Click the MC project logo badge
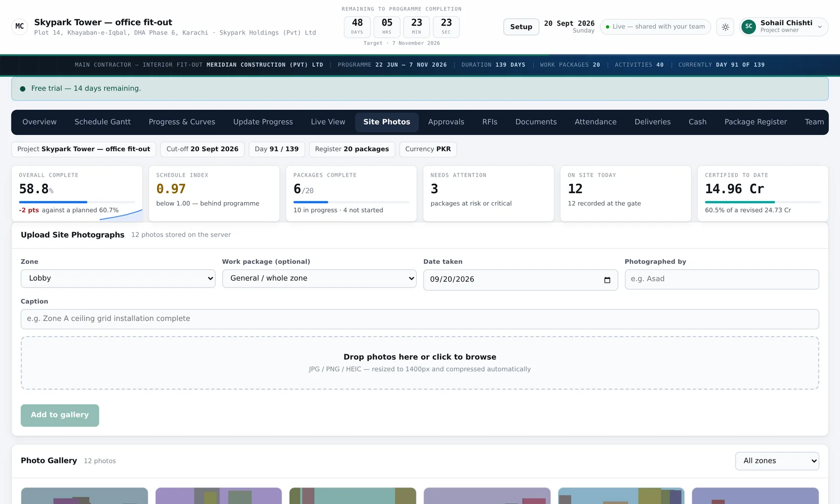The height and width of the screenshot is (504, 840). [x=20, y=27]
